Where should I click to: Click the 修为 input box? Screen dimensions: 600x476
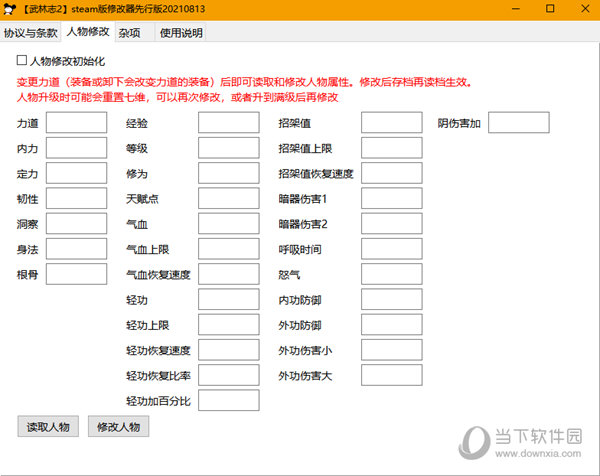point(229,173)
